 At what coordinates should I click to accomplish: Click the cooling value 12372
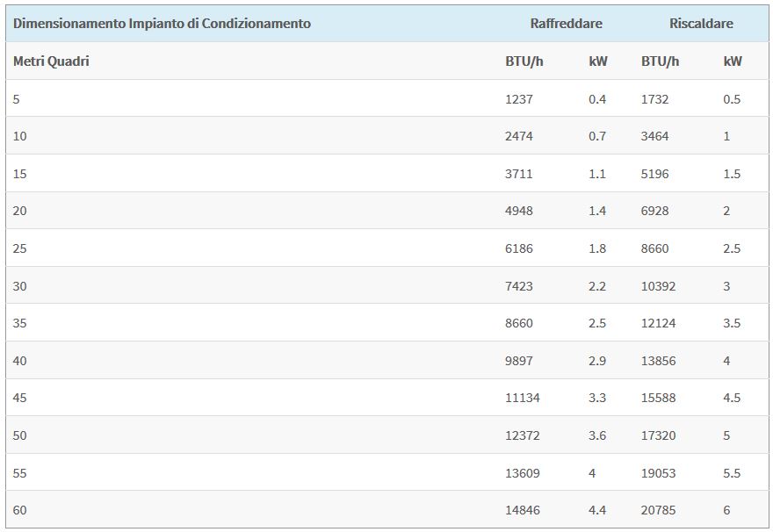[522, 435]
